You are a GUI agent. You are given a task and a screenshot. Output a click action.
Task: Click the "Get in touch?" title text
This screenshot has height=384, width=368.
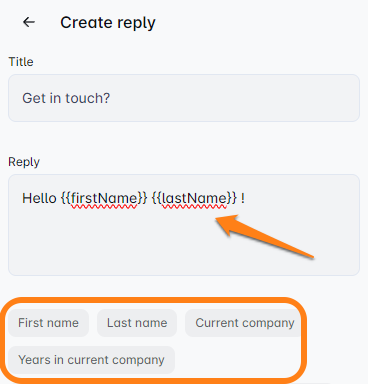(x=66, y=98)
